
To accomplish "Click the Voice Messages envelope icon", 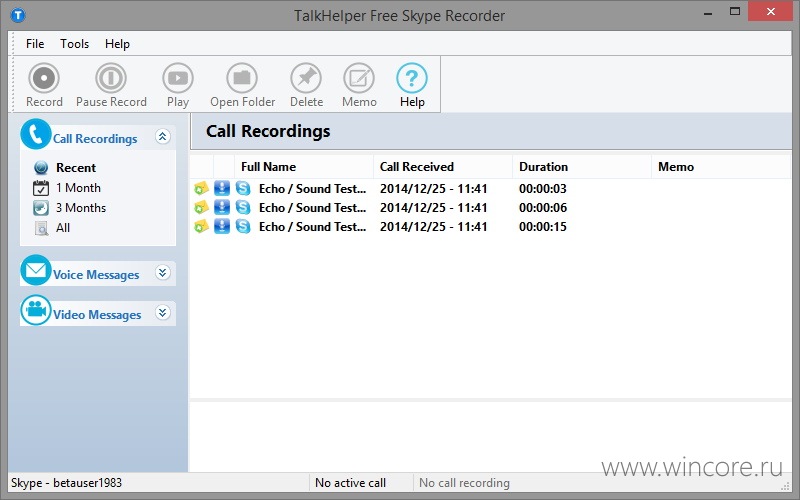I will click(36, 270).
